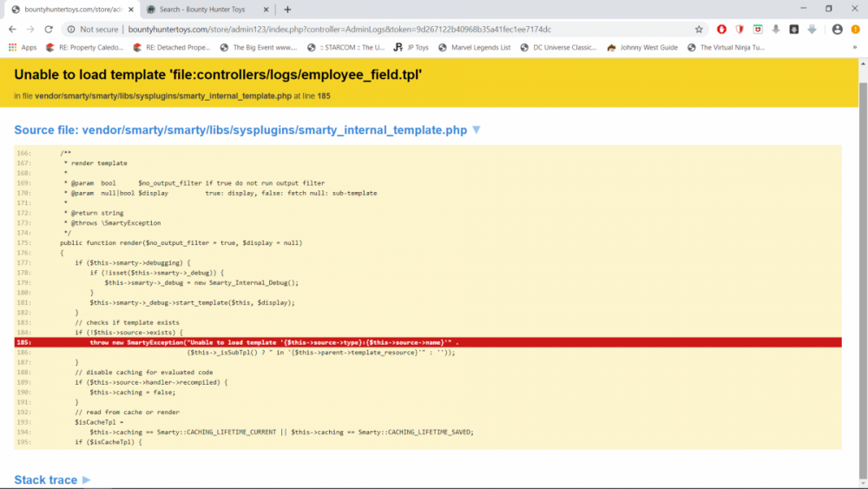This screenshot has width=868, height=489.
Task: Close the bountyhuntertoys.com/store/admin tab
Action: [x=130, y=10]
